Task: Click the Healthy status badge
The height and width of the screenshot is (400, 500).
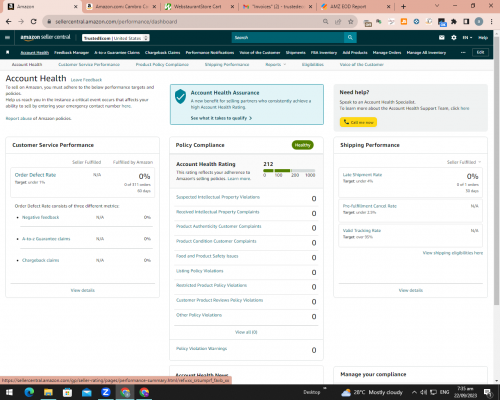Action: (x=303, y=145)
